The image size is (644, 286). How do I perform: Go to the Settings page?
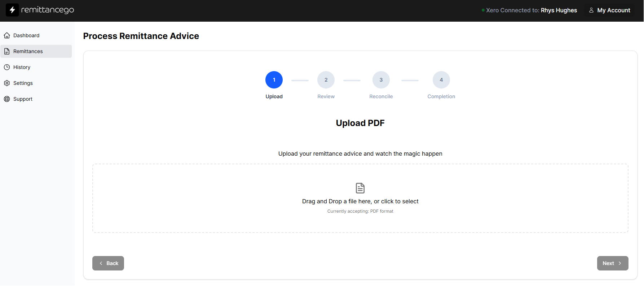point(23,83)
